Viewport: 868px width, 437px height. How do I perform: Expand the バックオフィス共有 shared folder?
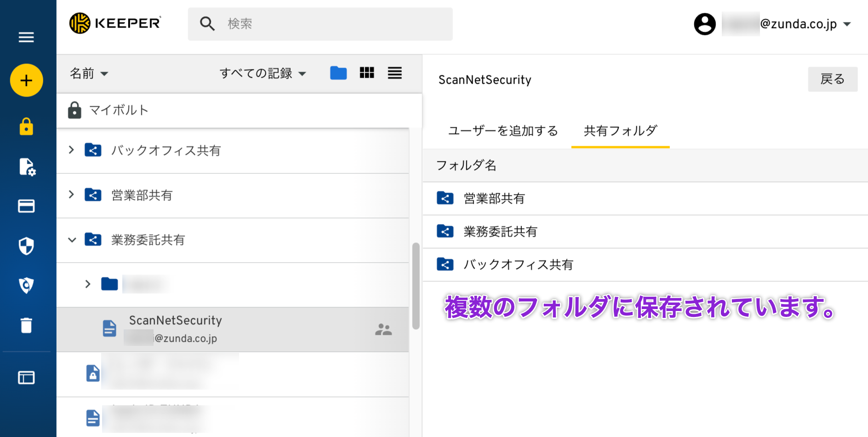click(72, 150)
